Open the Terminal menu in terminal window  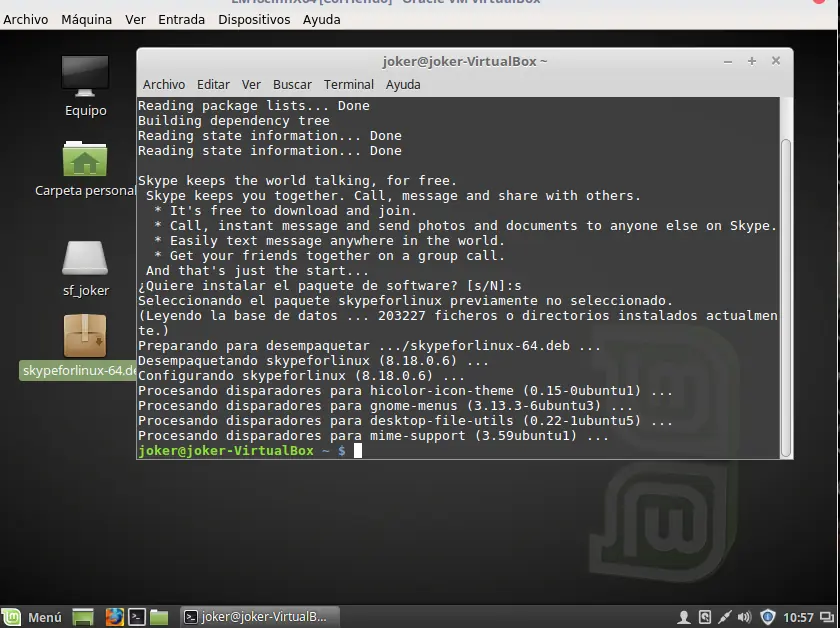[349, 85]
